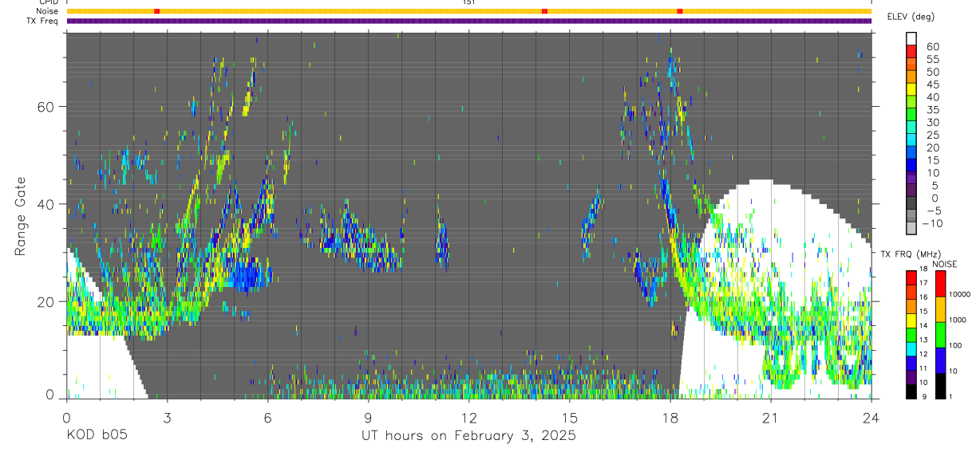Click the '16' label on TX FRQ scale

(923, 297)
